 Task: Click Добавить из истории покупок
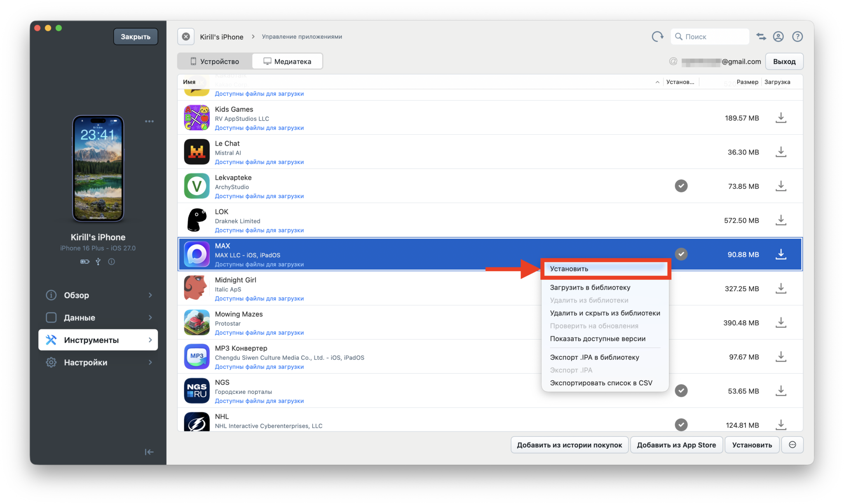coord(569,445)
